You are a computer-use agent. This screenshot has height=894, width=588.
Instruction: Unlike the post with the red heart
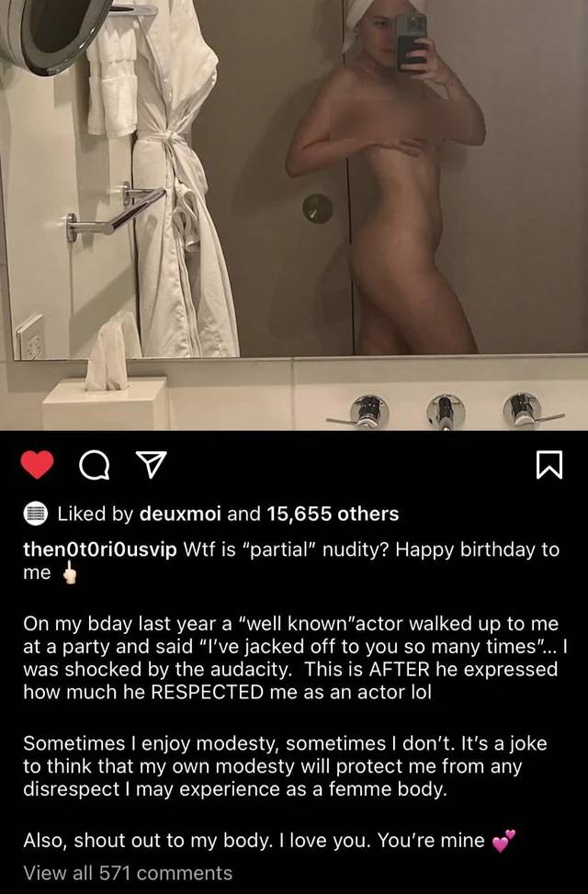pyautogui.click(x=37, y=465)
